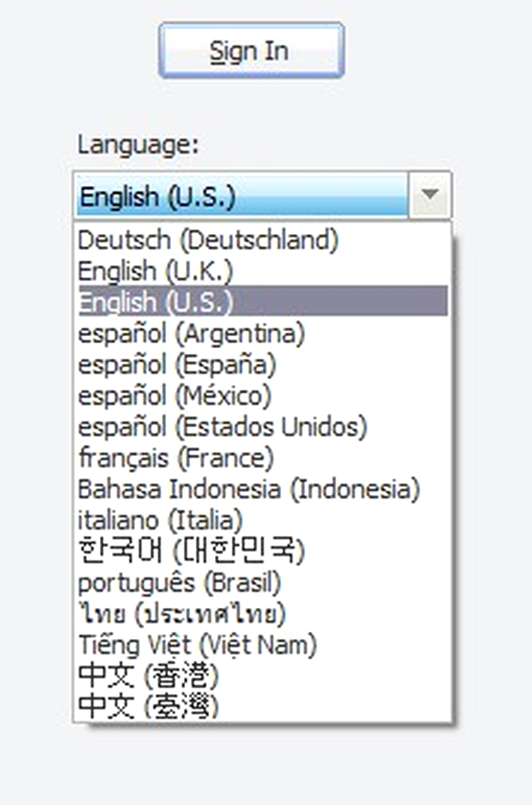This screenshot has width=532, height=805.
Task: Click the Sign In button
Action: tap(251, 50)
